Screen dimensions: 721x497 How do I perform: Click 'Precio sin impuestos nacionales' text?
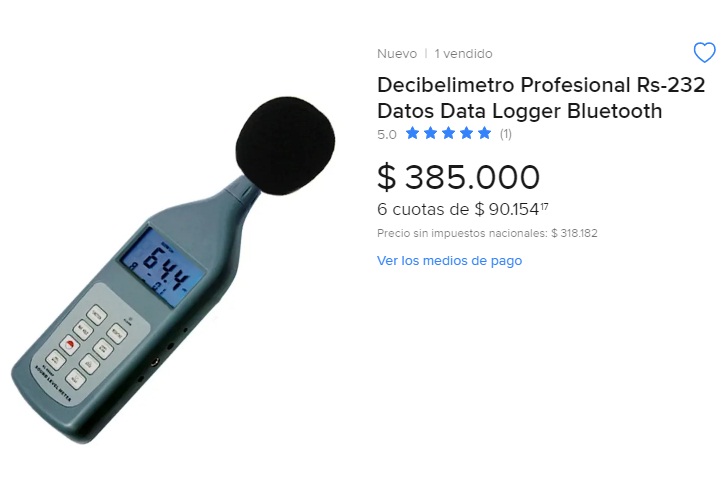(x=462, y=233)
